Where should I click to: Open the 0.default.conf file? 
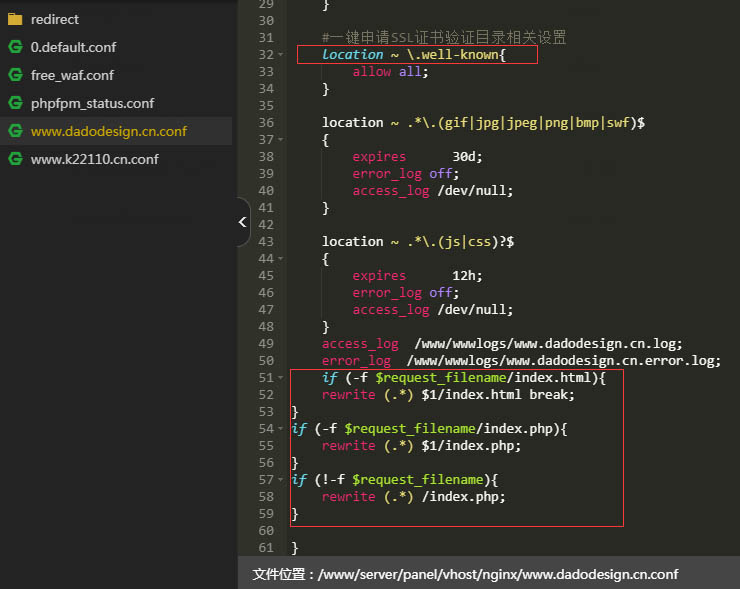click(x=74, y=47)
